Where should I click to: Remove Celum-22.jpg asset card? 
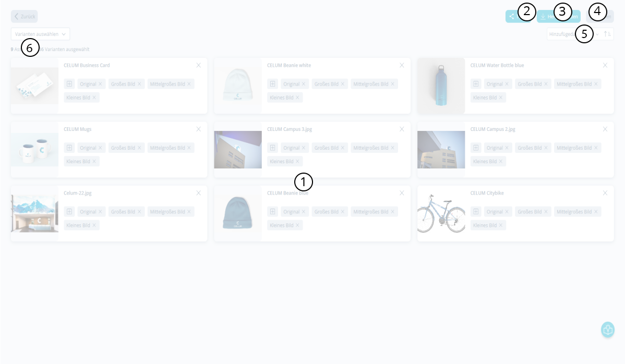coord(198,193)
